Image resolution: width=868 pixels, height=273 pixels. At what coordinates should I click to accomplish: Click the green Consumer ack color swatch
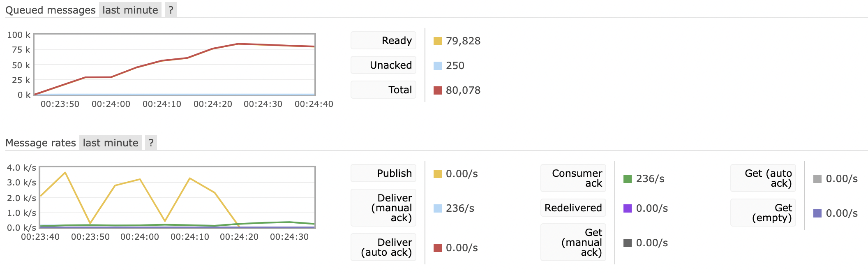628,179
